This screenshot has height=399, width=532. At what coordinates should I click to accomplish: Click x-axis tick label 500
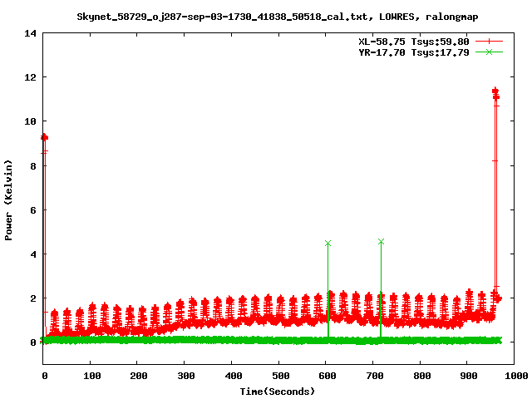pyautogui.click(x=281, y=376)
